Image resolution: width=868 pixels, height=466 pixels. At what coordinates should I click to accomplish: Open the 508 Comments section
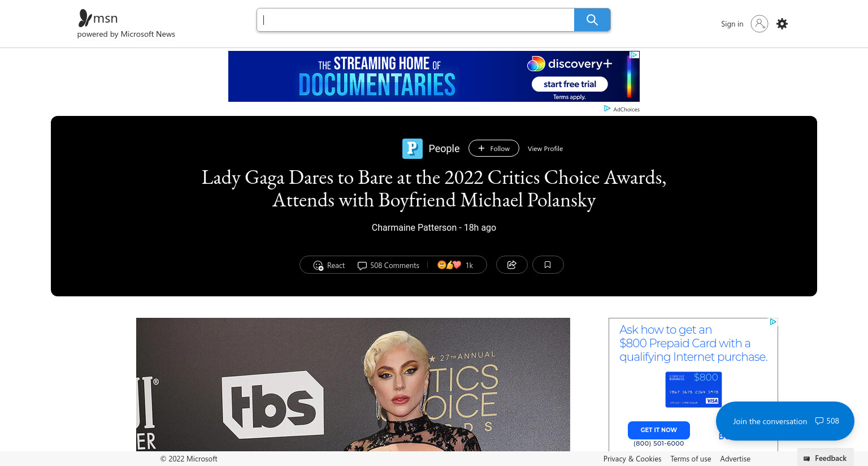coord(388,265)
